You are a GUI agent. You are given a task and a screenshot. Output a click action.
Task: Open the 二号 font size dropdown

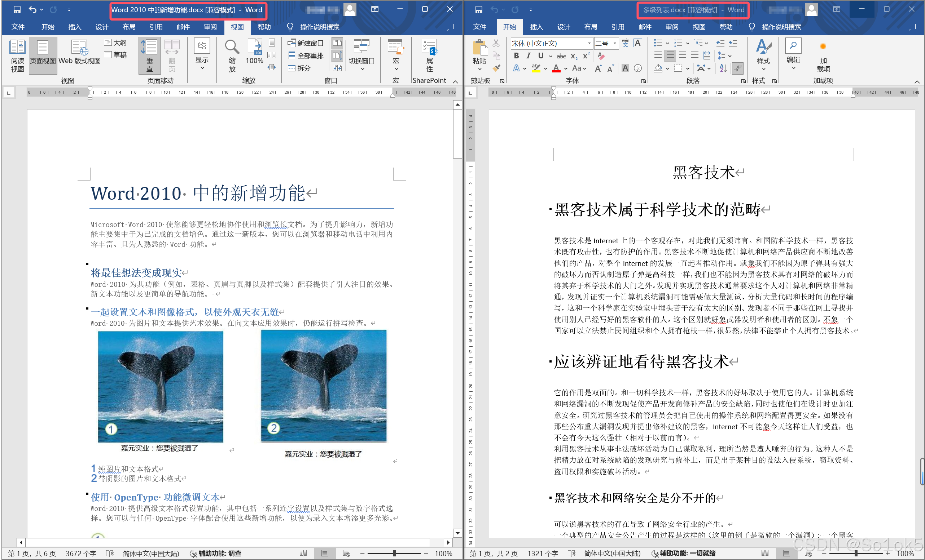click(x=614, y=43)
